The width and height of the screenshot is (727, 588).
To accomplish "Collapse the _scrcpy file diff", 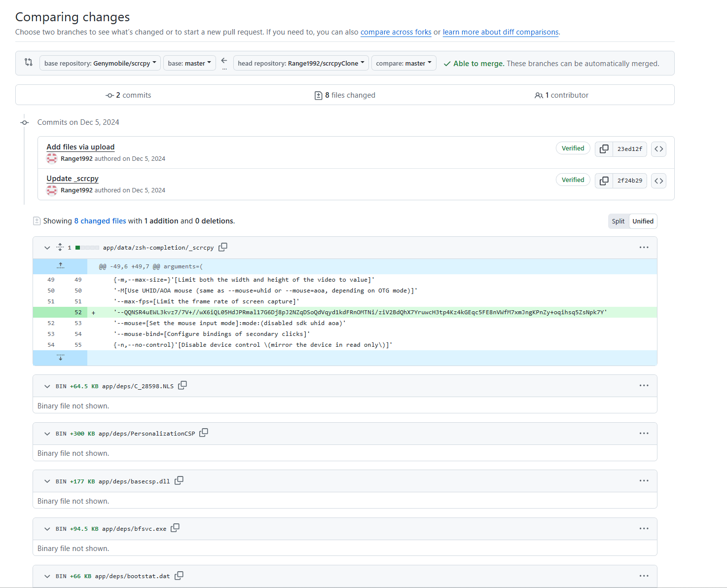I will [47, 248].
